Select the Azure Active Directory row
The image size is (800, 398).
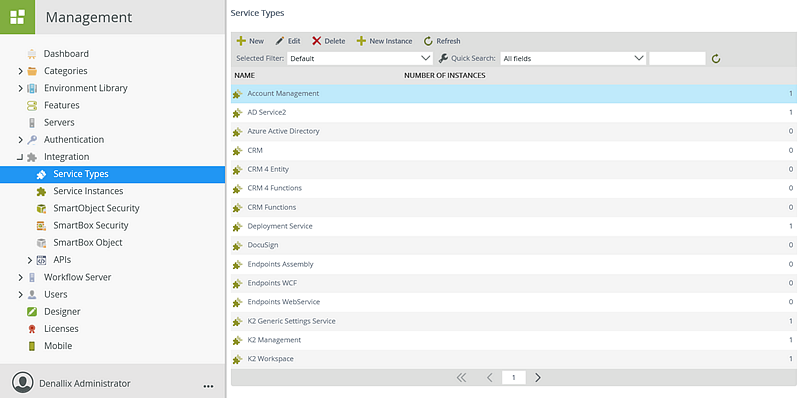514,132
